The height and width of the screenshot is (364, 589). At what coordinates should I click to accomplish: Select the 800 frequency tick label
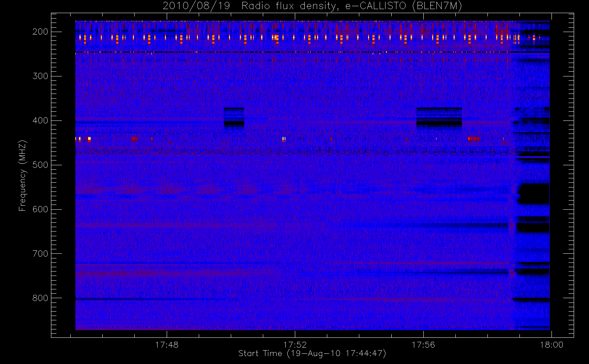click(40, 298)
